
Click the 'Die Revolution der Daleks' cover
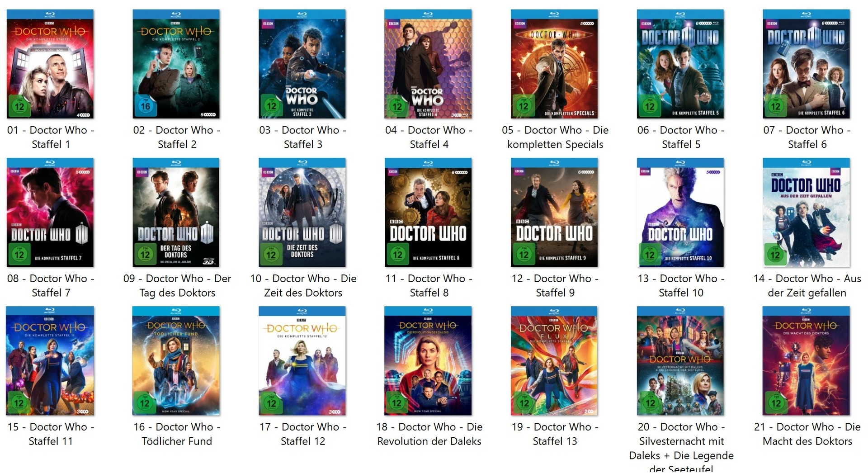click(428, 361)
